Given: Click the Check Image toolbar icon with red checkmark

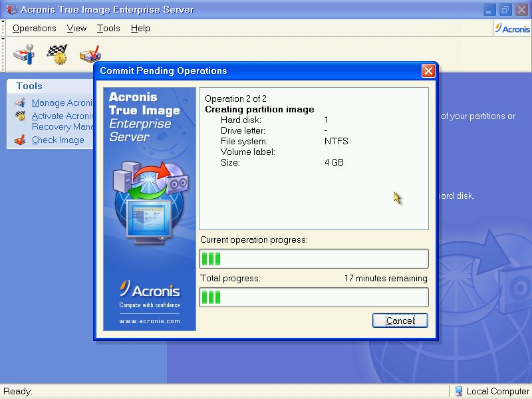Looking at the screenshot, I should click(x=90, y=54).
